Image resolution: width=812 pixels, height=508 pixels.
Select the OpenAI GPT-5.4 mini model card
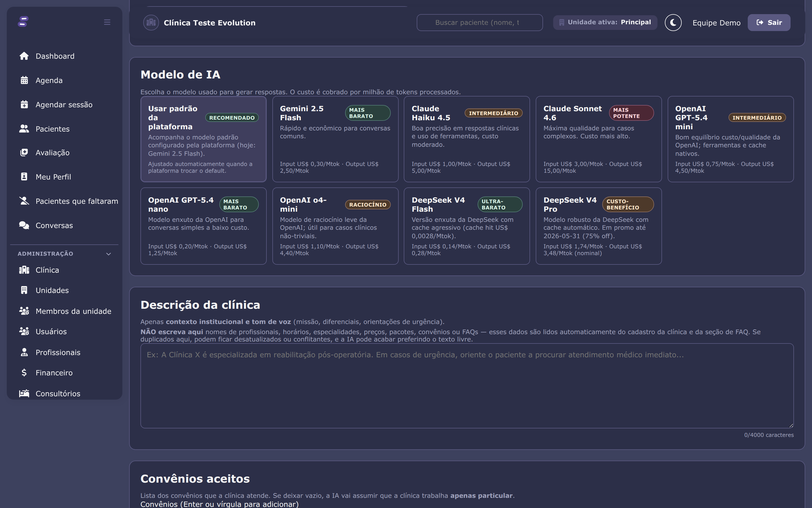pos(731,139)
